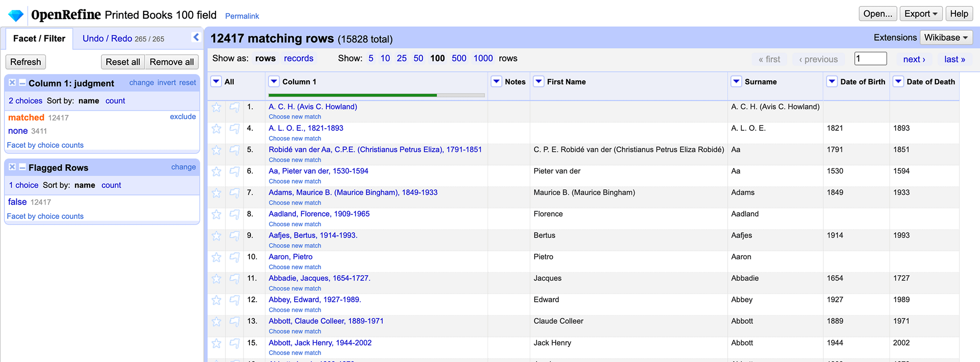Screen dimensions: 980x362
Task: Star row 13 Claude Colleer Abbott
Action: click(x=216, y=322)
